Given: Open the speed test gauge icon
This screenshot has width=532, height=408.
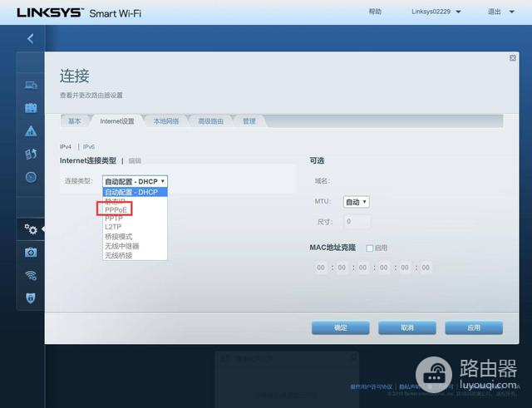Looking at the screenshot, I should pyautogui.click(x=31, y=177).
